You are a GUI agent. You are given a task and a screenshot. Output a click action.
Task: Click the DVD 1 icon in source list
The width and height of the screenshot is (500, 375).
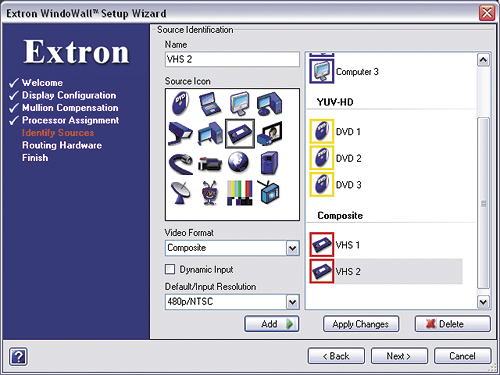[322, 131]
